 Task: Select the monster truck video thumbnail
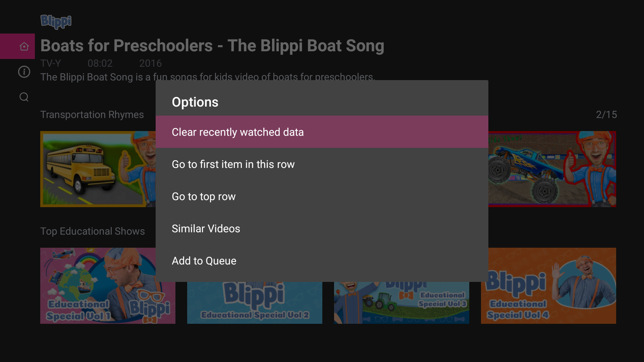pyautogui.click(x=552, y=169)
